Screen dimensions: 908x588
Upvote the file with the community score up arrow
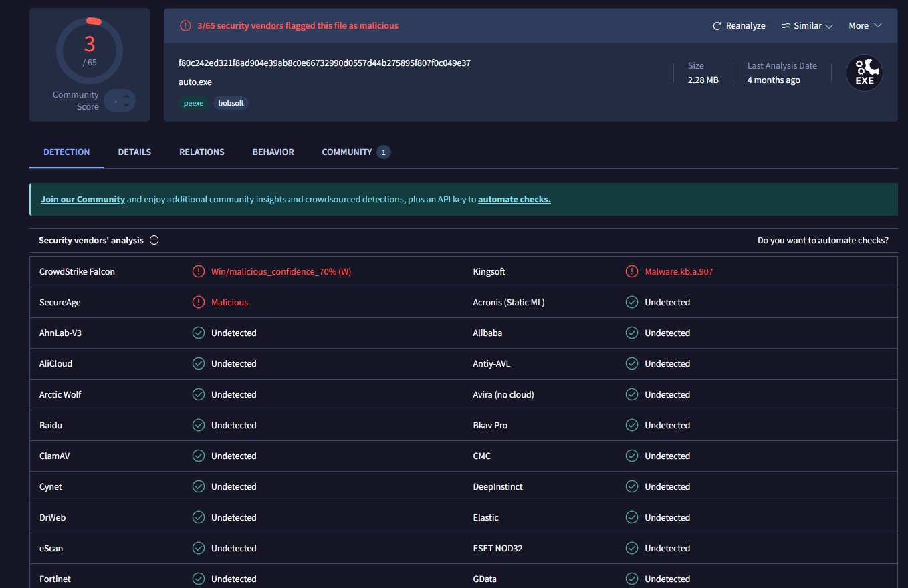pos(126,96)
